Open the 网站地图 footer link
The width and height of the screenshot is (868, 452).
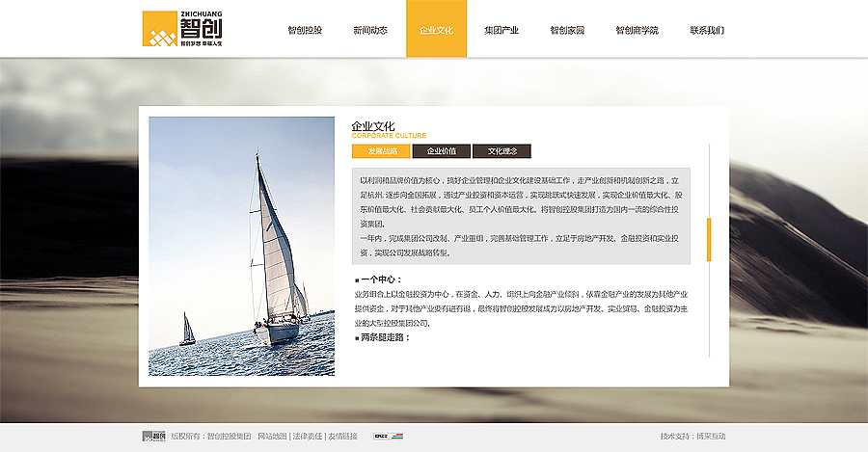(272, 436)
